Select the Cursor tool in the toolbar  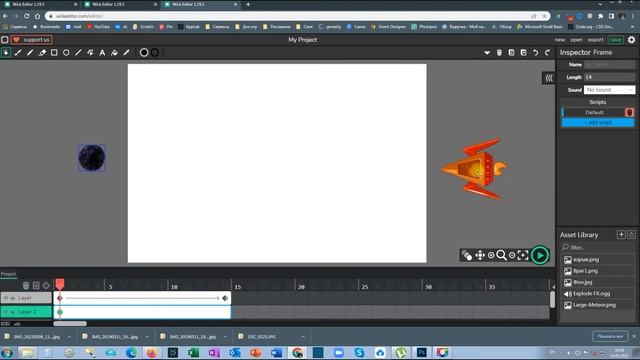pyautogui.click(x=6, y=53)
